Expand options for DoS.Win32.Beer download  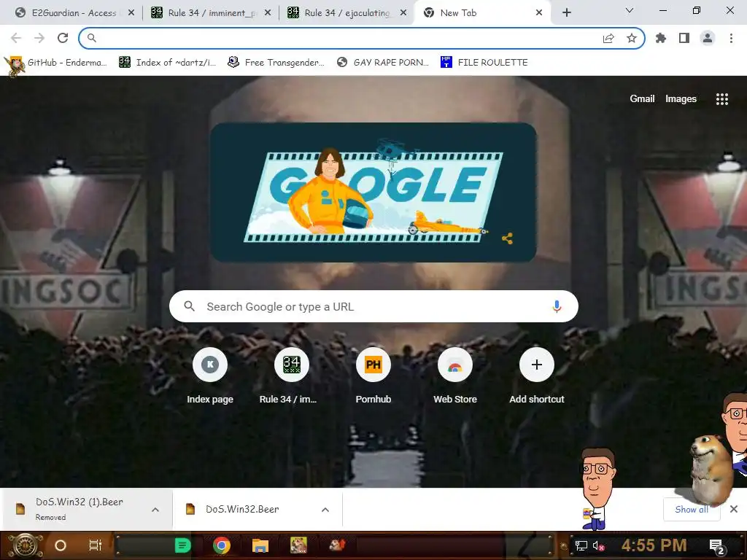coord(325,510)
